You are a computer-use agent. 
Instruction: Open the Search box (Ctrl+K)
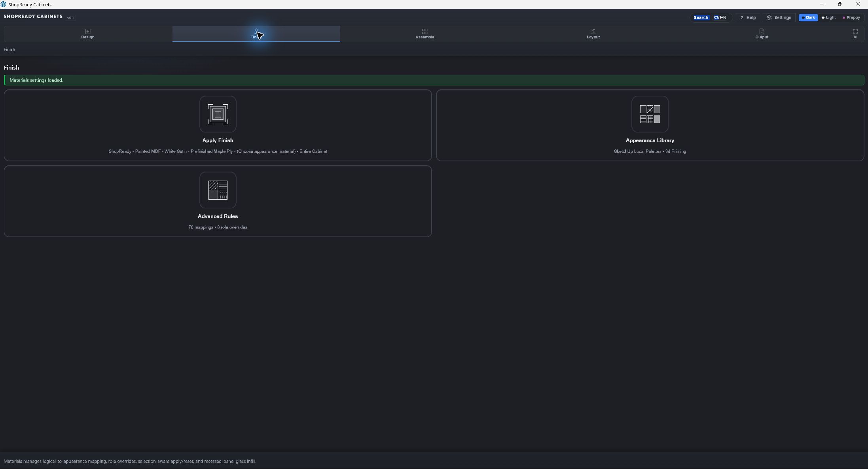click(x=711, y=17)
